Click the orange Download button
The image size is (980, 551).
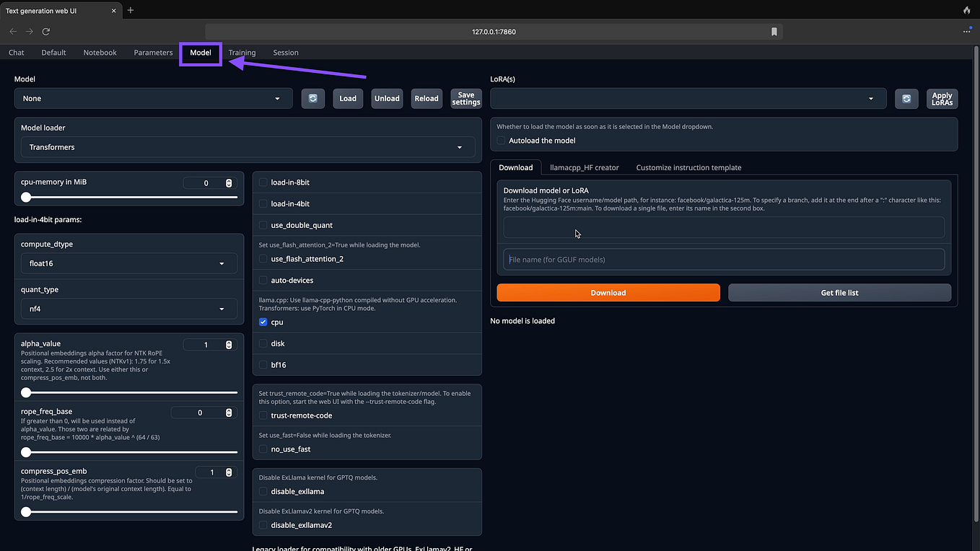[608, 292]
